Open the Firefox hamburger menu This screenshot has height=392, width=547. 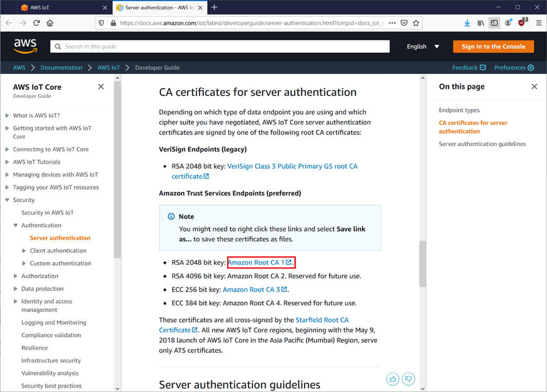point(539,23)
